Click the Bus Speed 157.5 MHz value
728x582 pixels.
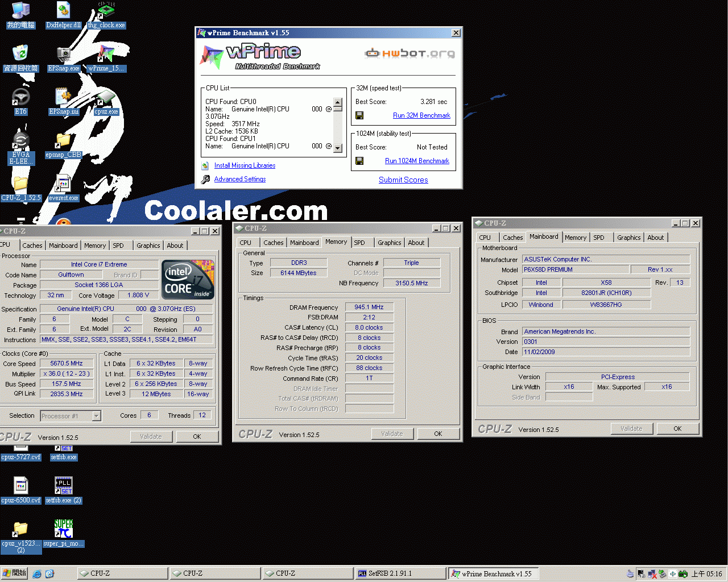[x=67, y=384]
